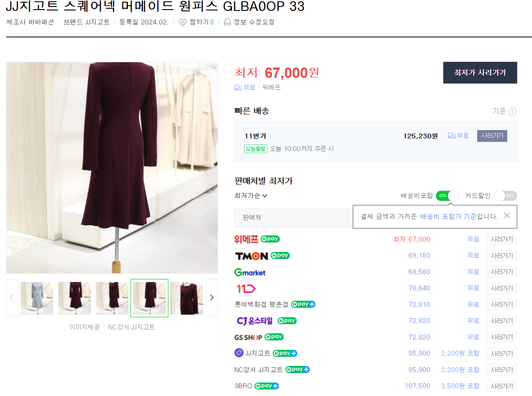
Task: Close the 배송비 포함가 tooltip
Action: pyautogui.click(x=507, y=215)
